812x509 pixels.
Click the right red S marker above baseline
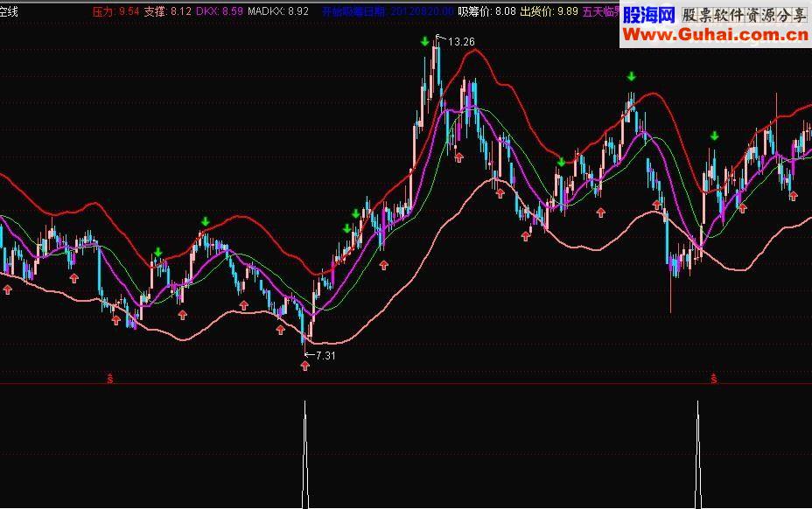tap(714, 379)
